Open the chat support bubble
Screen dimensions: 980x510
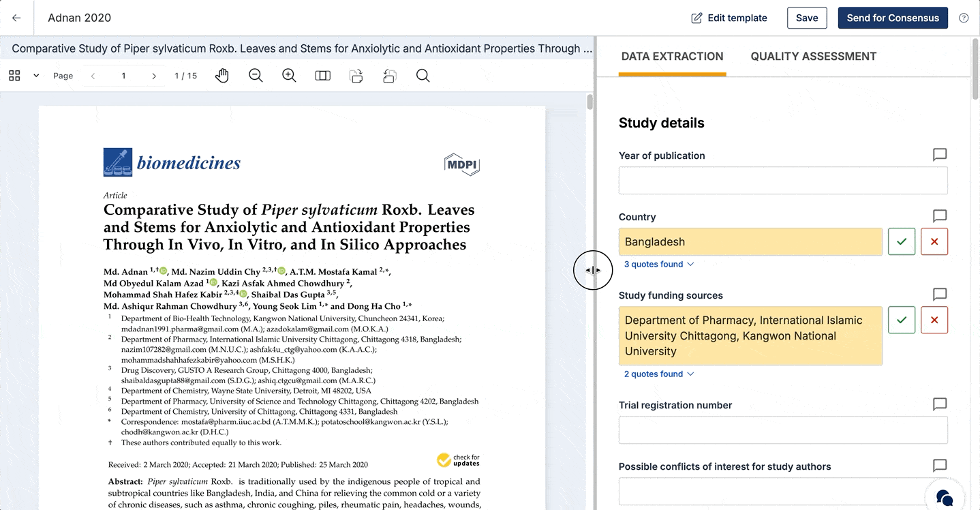[945, 496]
